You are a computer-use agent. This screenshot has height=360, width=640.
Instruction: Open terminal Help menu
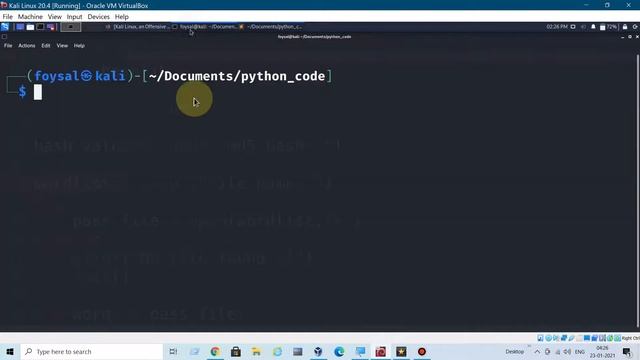(79, 46)
